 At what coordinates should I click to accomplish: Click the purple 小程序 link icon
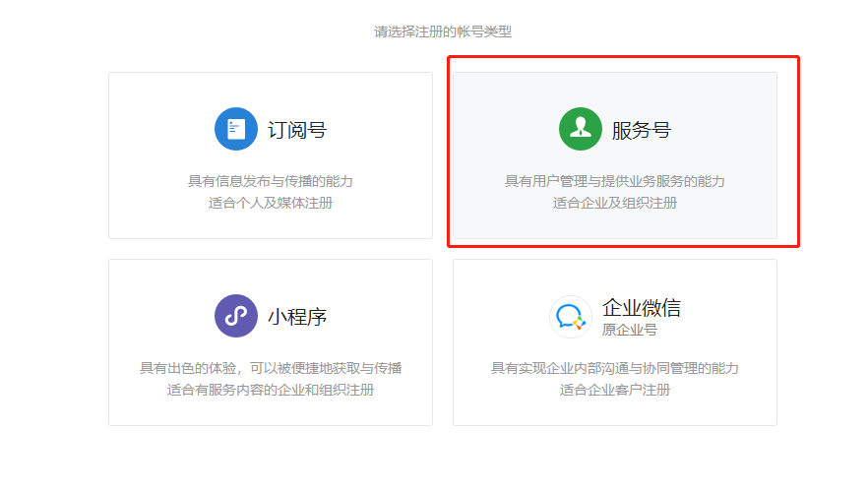pos(236,316)
